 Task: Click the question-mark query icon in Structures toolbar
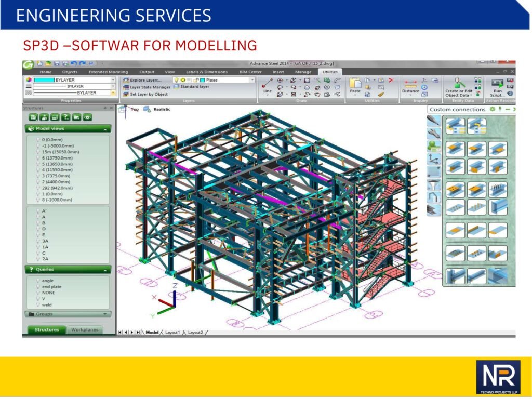pyautogui.click(x=66, y=117)
